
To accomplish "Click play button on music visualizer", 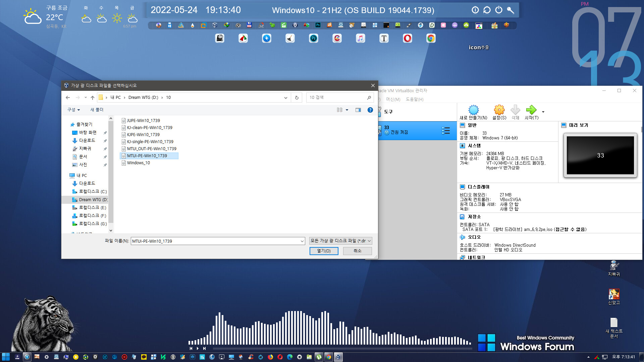I will click(x=198, y=349).
